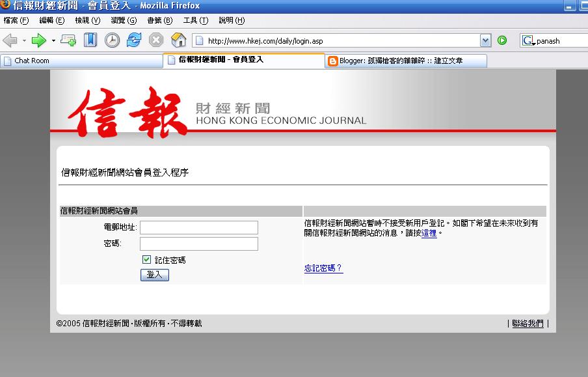Screen dimensions: 588x377
Task: Open the bookmarks toolbar icon
Action: [x=90, y=40]
